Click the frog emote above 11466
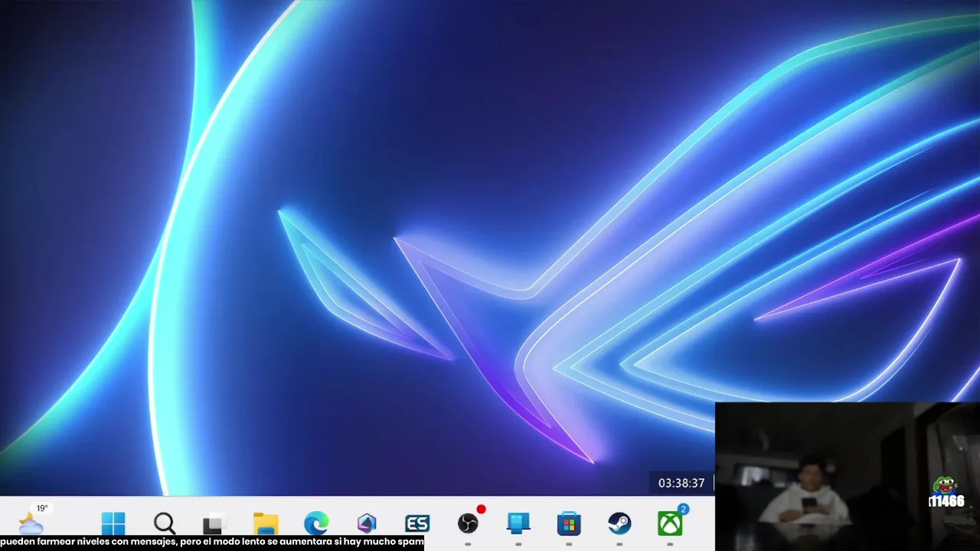Viewport: 980px width, 551px height. pyautogui.click(x=945, y=485)
